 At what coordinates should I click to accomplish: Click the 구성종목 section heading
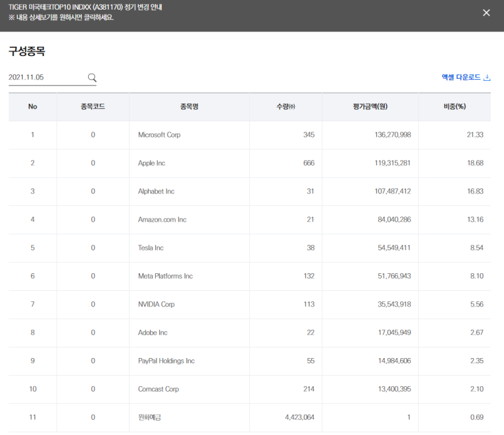(27, 52)
